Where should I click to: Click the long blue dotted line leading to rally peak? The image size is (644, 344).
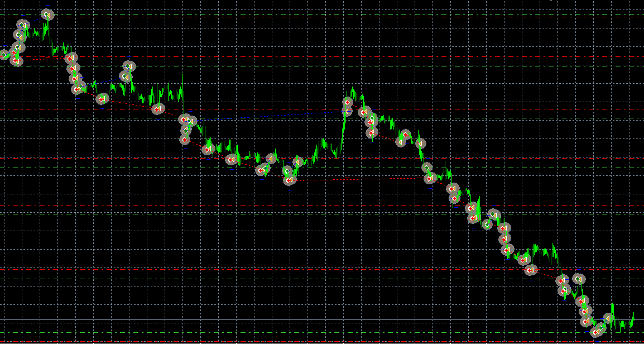coord(270,116)
